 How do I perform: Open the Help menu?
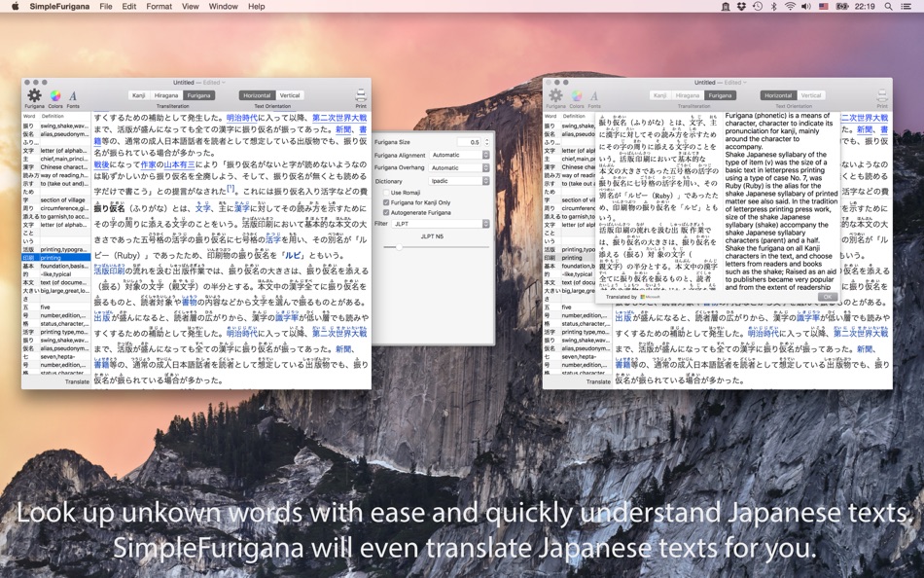tap(257, 7)
